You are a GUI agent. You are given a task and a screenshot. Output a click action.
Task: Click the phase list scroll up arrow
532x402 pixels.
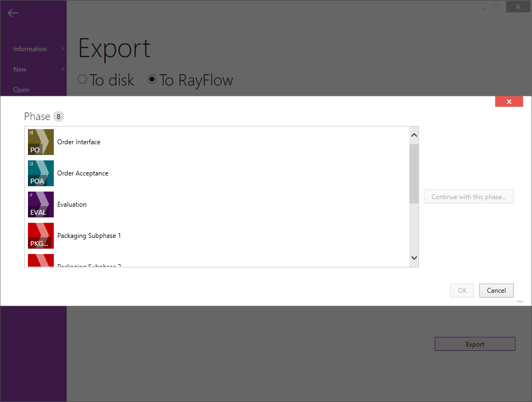(414, 135)
